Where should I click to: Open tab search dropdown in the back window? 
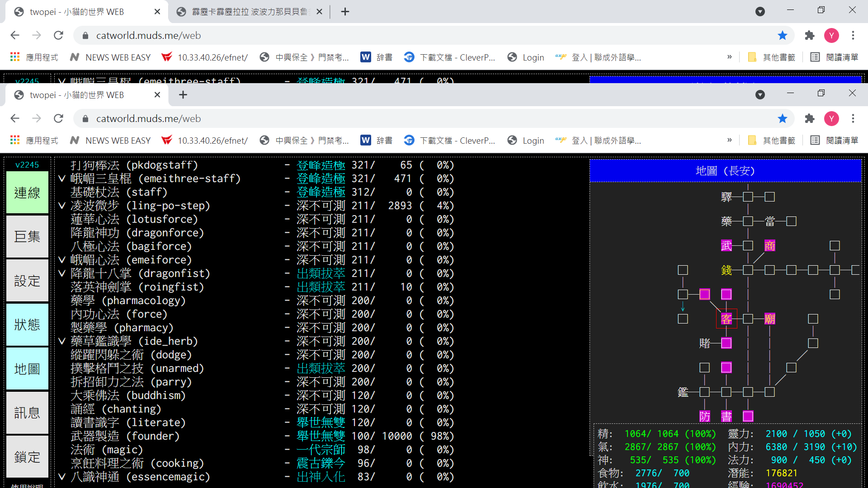coord(760,12)
